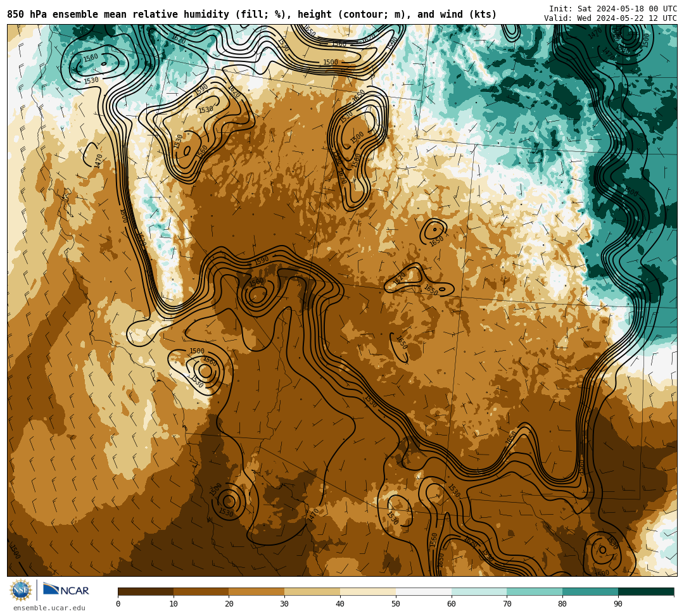Pick the 10–20 brown colorbar segment
Screen dimensions: 684x616
click(201, 591)
